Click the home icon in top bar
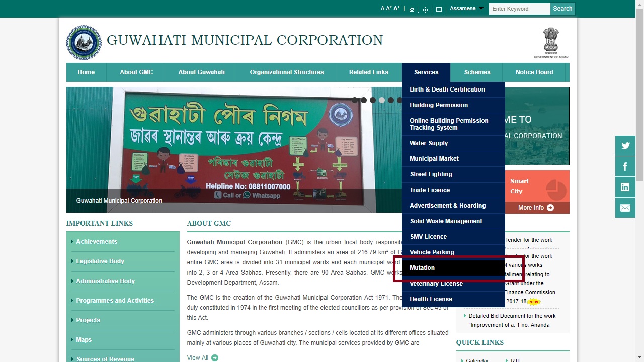 point(412,9)
